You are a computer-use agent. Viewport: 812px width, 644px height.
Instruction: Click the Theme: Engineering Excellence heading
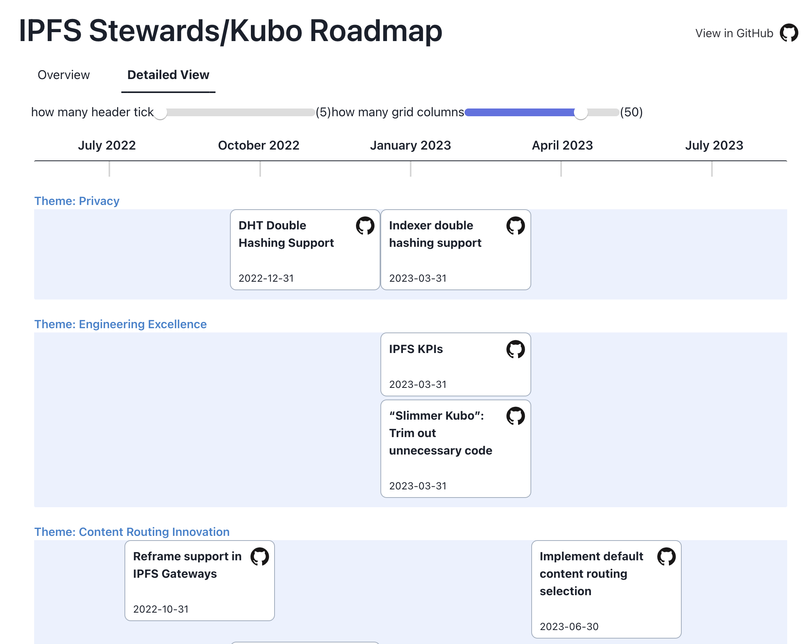tap(120, 324)
